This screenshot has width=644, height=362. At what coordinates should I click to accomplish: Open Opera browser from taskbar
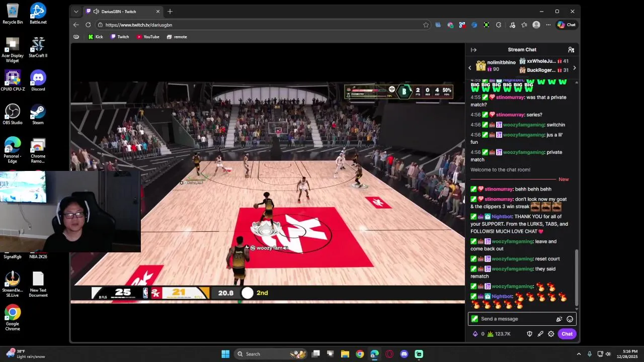389,354
